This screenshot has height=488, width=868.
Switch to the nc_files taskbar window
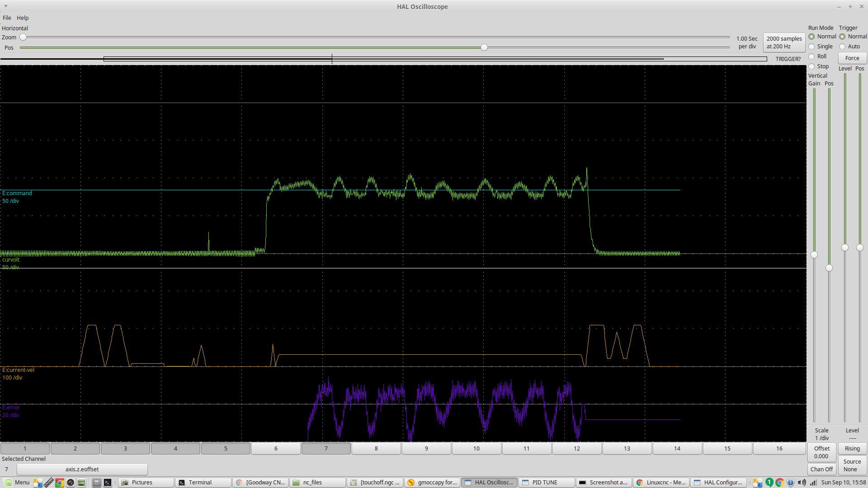(x=318, y=483)
